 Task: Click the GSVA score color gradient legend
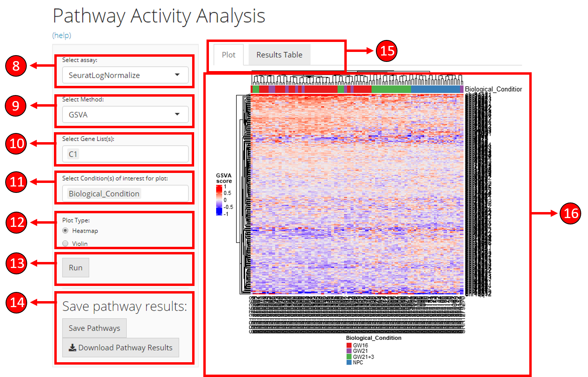pos(219,200)
